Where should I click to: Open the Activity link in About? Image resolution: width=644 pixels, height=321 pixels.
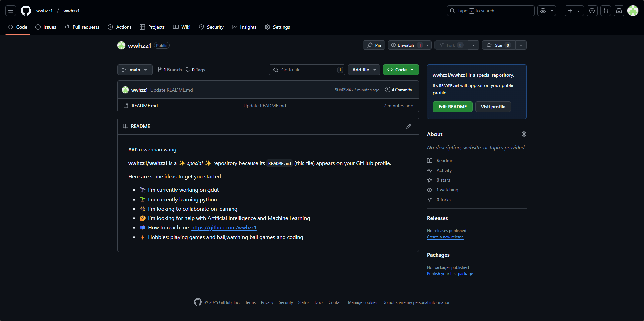(440, 171)
